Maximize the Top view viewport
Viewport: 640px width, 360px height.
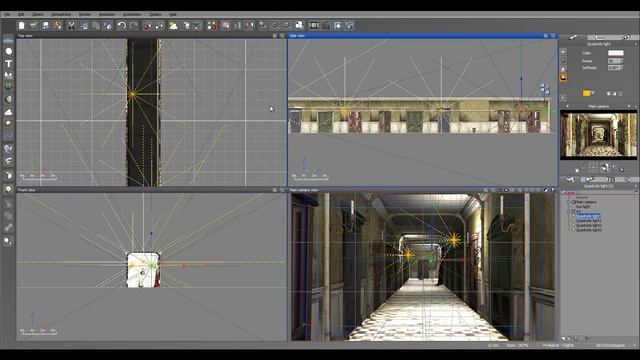click(x=282, y=36)
